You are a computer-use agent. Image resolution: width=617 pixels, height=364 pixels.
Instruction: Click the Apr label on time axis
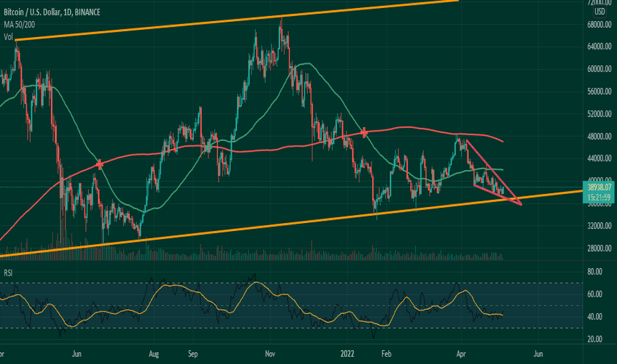point(461,354)
